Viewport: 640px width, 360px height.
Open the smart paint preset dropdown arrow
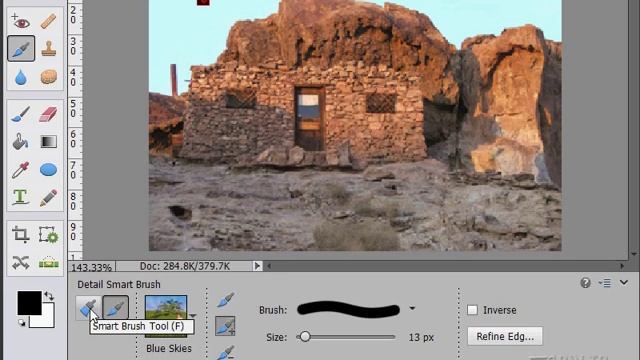point(193,316)
